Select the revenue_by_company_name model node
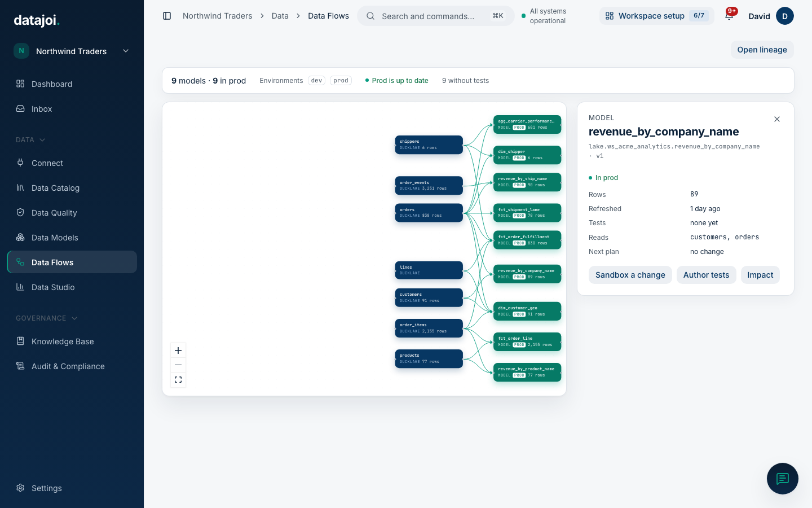The image size is (812, 508). (527, 274)
